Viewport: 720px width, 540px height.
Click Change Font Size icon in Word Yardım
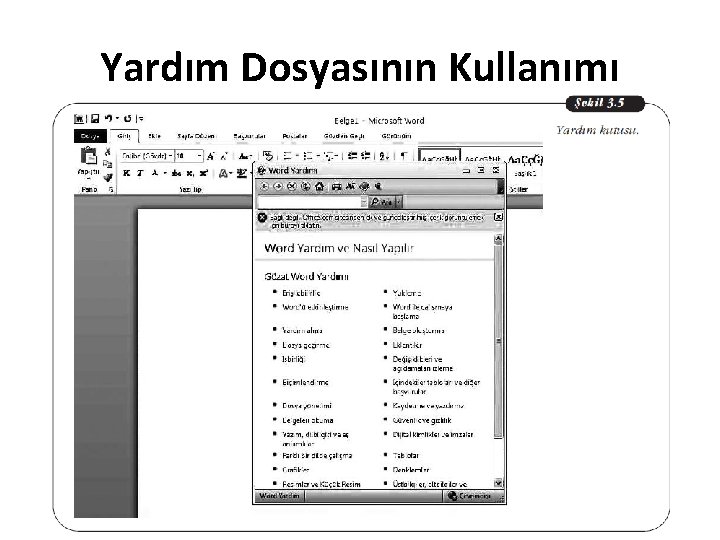(x=350, y=186)
